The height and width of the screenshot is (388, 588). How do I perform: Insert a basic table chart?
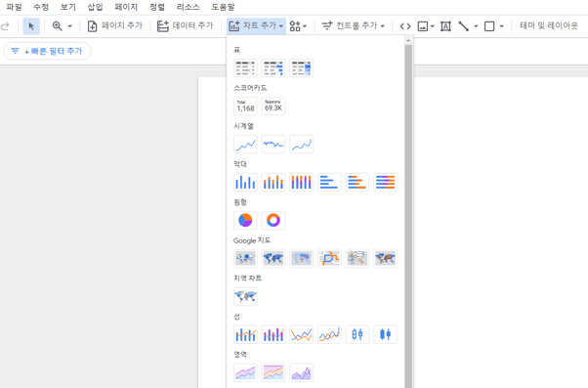245,68
